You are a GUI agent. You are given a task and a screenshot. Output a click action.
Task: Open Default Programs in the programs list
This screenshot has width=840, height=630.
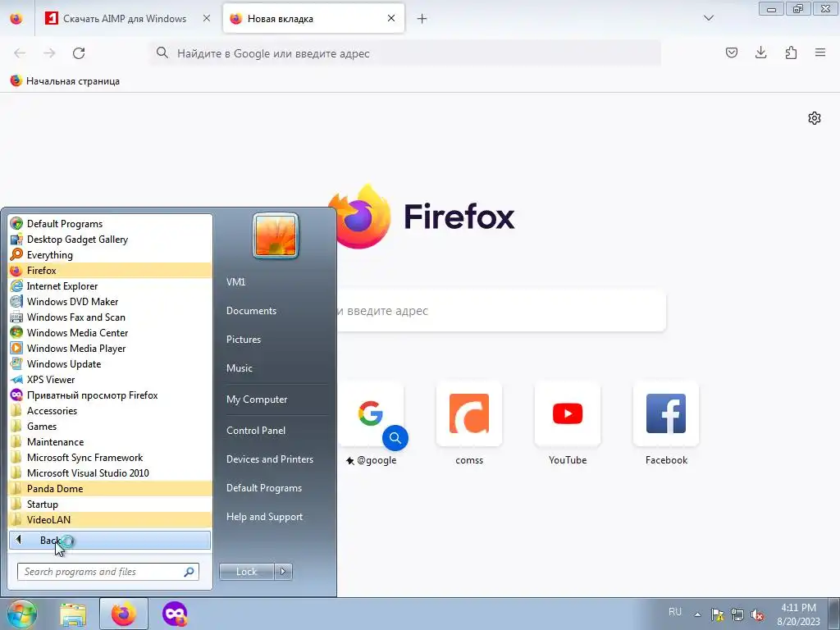110,224
